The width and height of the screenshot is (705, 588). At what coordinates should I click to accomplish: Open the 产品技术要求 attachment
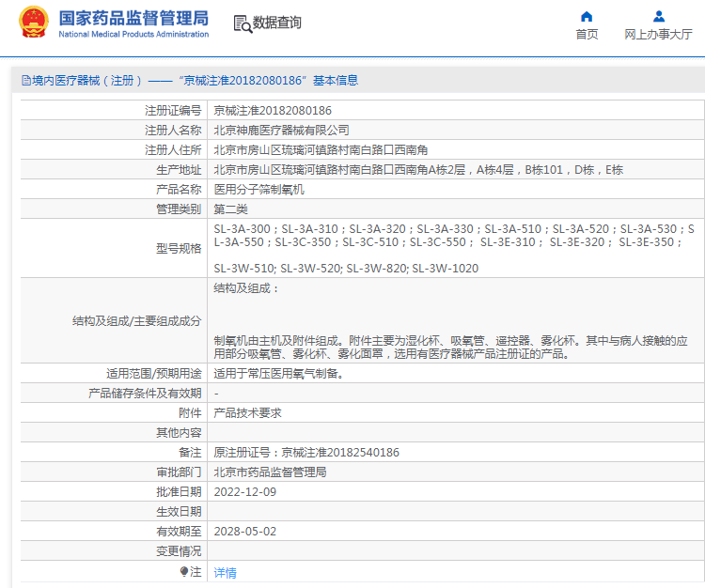tap(247, 413)
